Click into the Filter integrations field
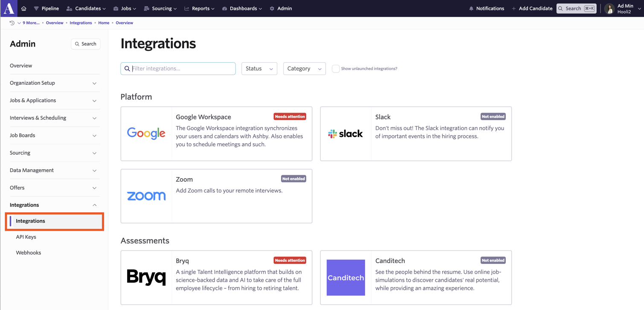The image size is (644, 310). pos(178,69)
